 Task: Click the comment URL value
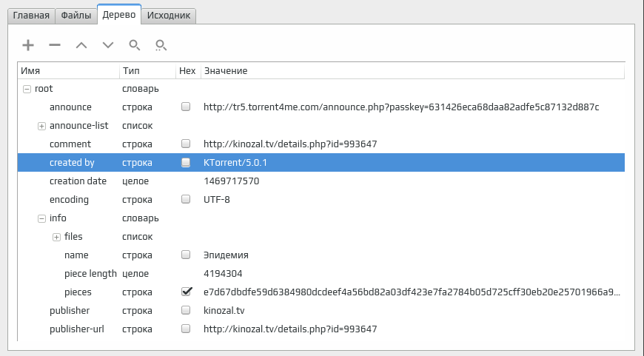click(290, 144)
